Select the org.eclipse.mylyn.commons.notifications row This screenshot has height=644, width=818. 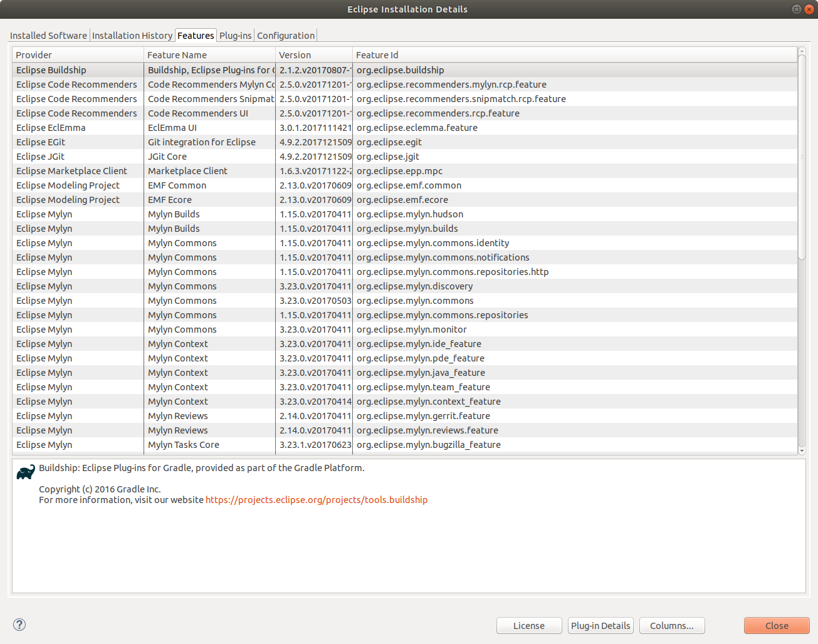coord(405,257)
